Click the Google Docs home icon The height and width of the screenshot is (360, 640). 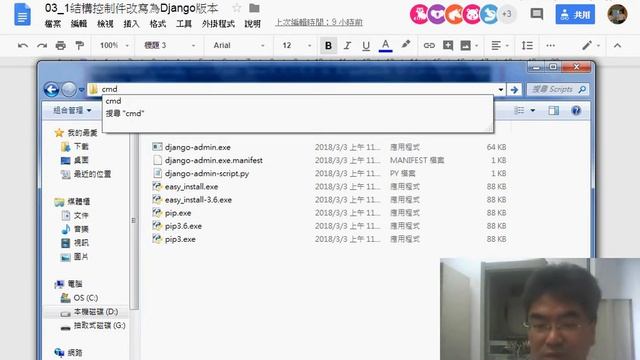(x=22, y=14)
